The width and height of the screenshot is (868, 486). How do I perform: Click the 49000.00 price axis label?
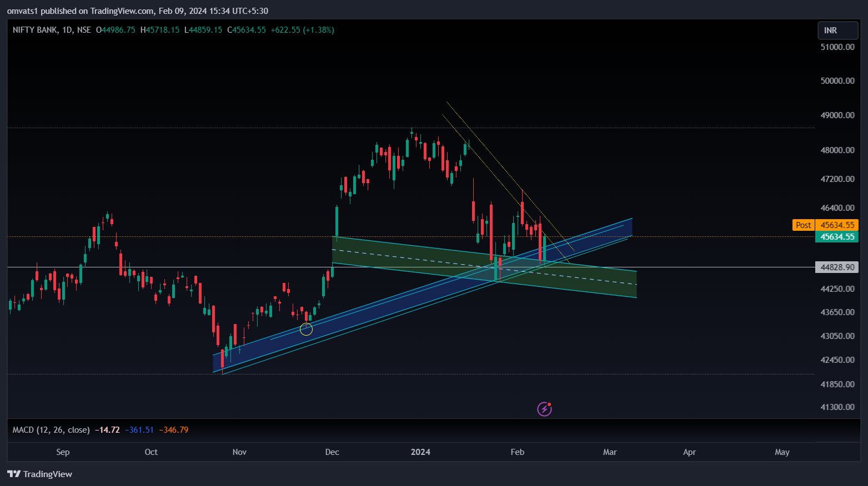(837, 115)
